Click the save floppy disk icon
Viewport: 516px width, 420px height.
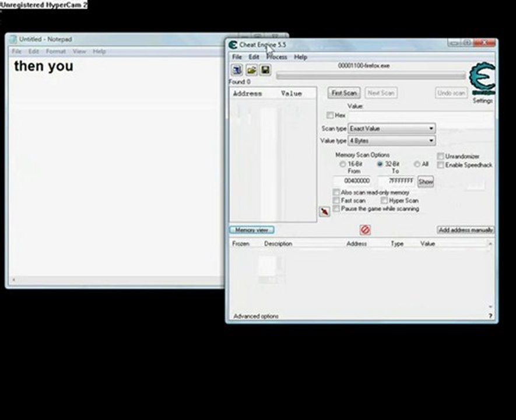tap(265, 70)
